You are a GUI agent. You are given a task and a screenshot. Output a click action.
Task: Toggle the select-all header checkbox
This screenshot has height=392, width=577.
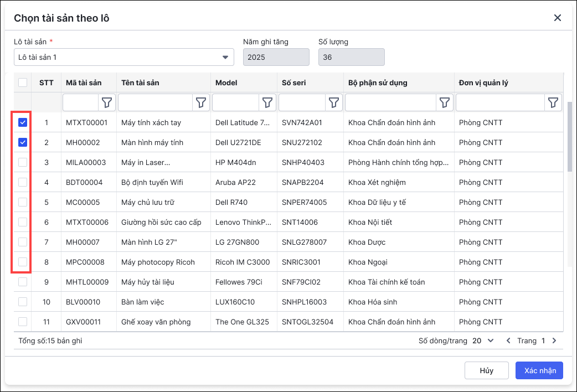pyautogui.click(x=23, y=82)
